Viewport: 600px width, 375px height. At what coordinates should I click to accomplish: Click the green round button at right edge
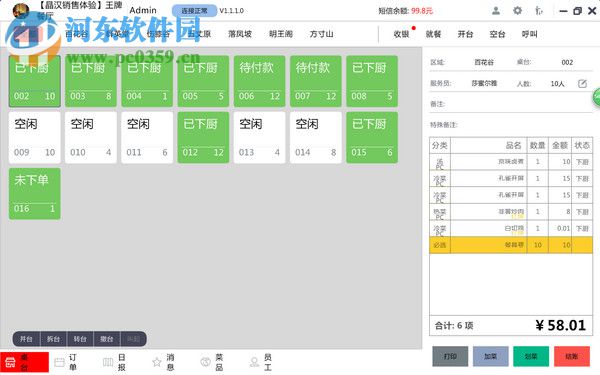[x=597, y=97]
